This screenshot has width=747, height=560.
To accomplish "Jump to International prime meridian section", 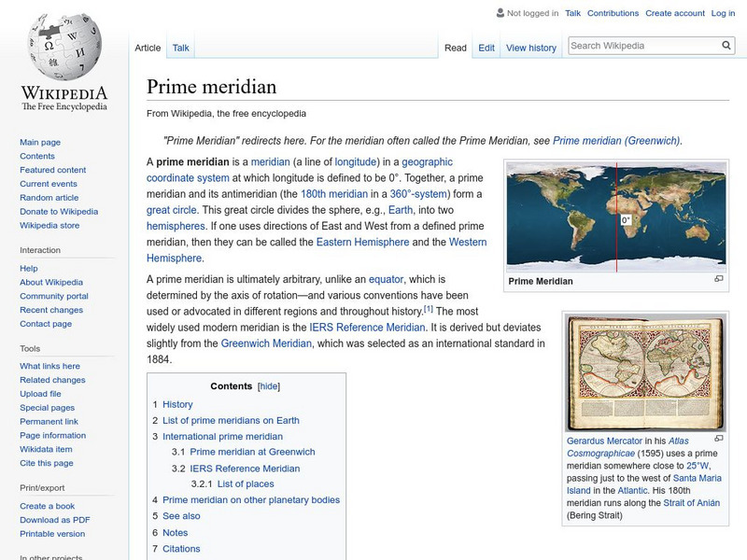I will [222, 436].
